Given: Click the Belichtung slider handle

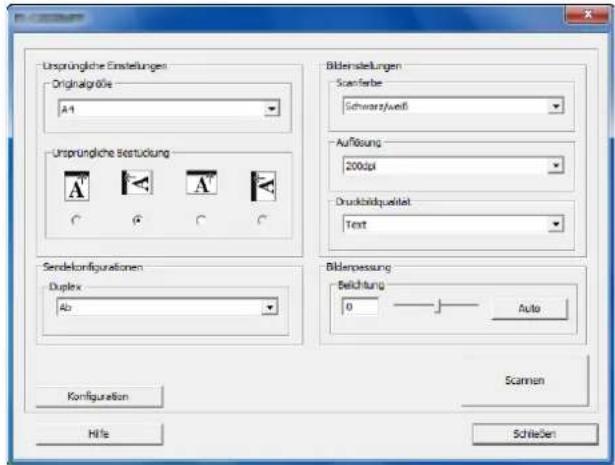Looking at the screenshot, I should (x=439, y=306).
